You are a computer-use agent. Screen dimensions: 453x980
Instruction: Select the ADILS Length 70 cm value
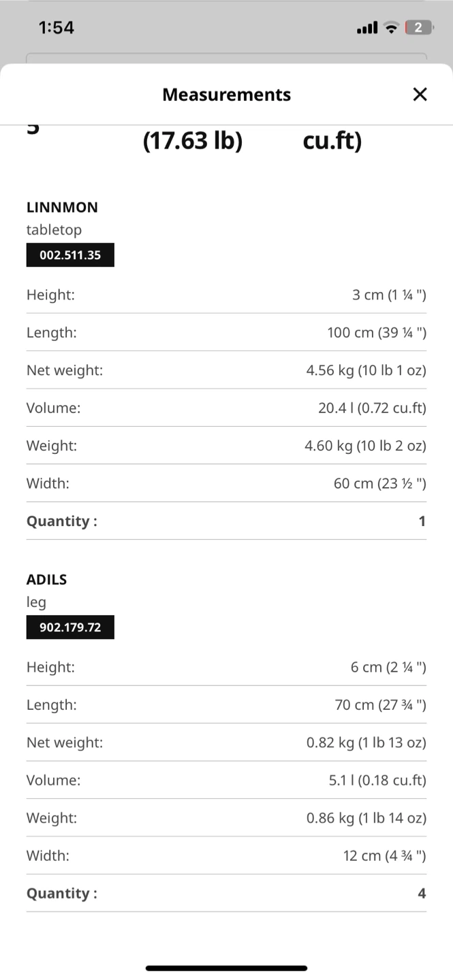coord(380,705)
